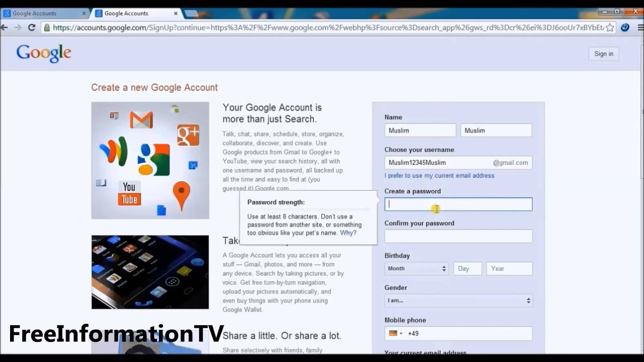Screen dimensions: 644x362
Task: Click the 'Why?' link in password tooltip
Action: pyautogui.click(x=348, y=233)
